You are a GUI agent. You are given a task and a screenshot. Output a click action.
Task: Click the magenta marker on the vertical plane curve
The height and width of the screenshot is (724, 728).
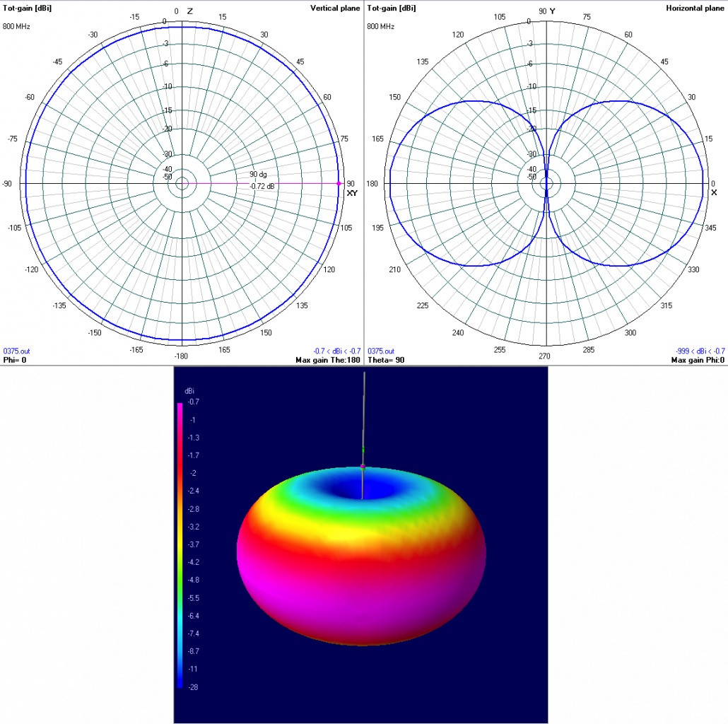point(339,184)
